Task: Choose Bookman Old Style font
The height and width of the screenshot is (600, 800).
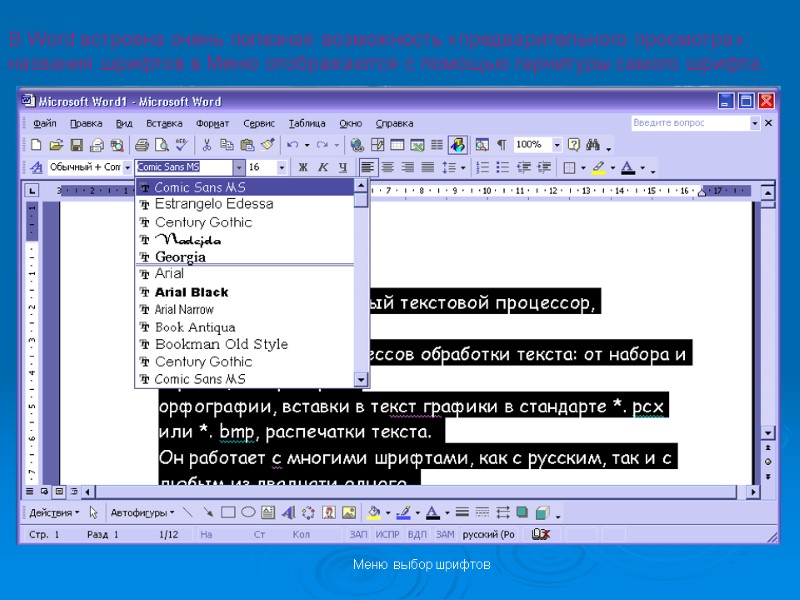Action: [245, 344]
